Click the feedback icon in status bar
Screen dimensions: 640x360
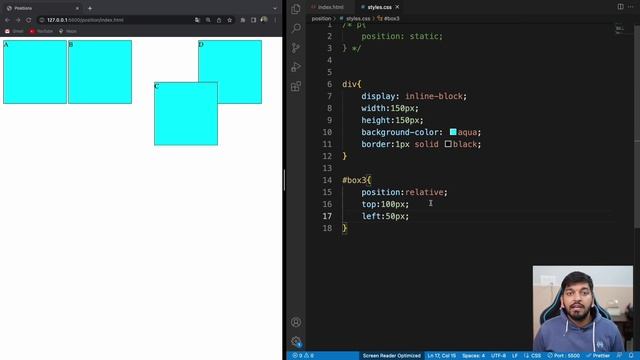click(x=620, y=356)
